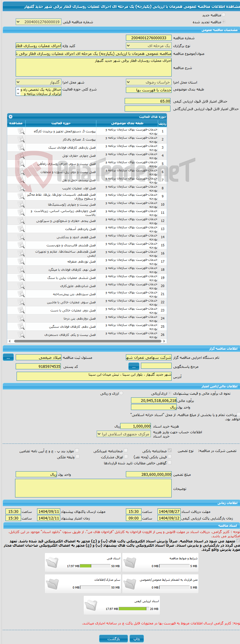Click the مبلغ تضمین amount field
Viewport: 240px width, 644px height.
tap(148, 474)
